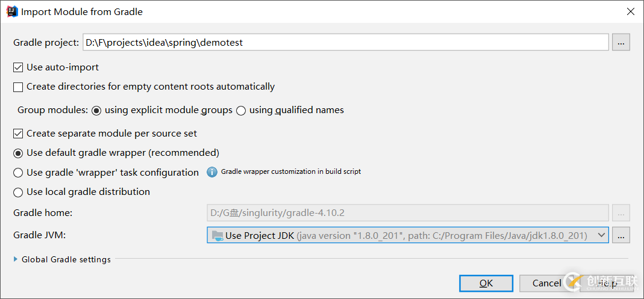
Task: Browse for Gradle project path button
Action: 621,42
